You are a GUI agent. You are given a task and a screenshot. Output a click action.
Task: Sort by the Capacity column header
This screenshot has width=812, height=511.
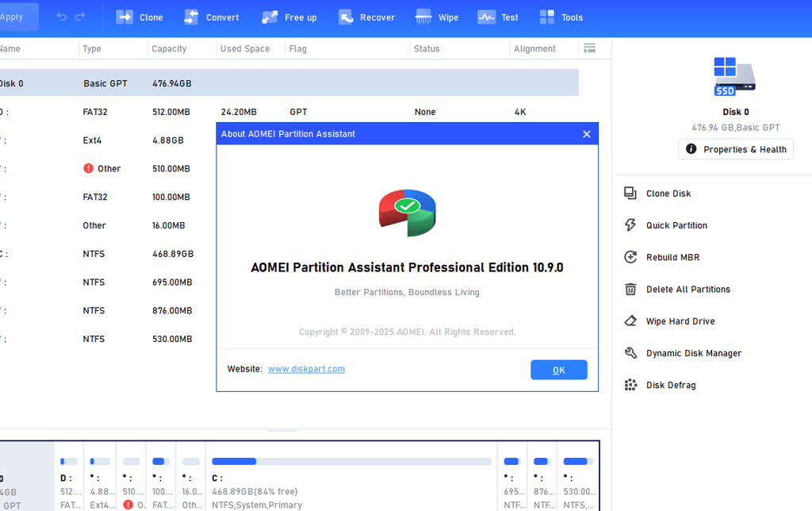point(169,48)
